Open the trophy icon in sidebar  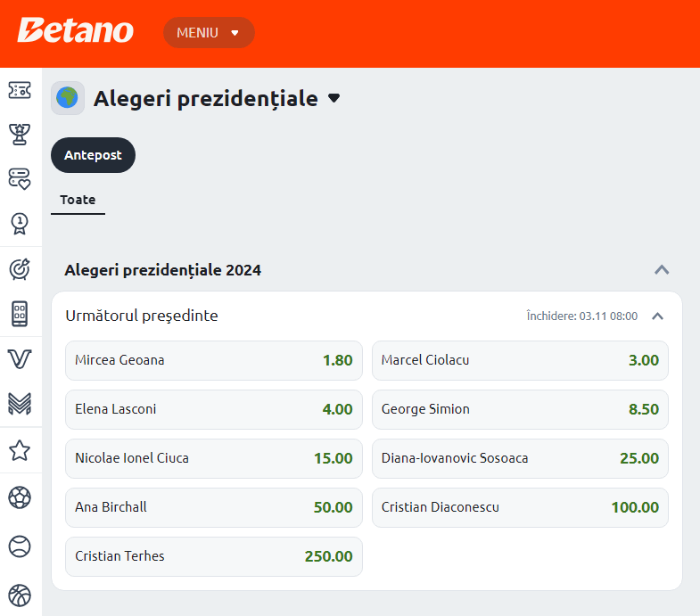point(20,134)
